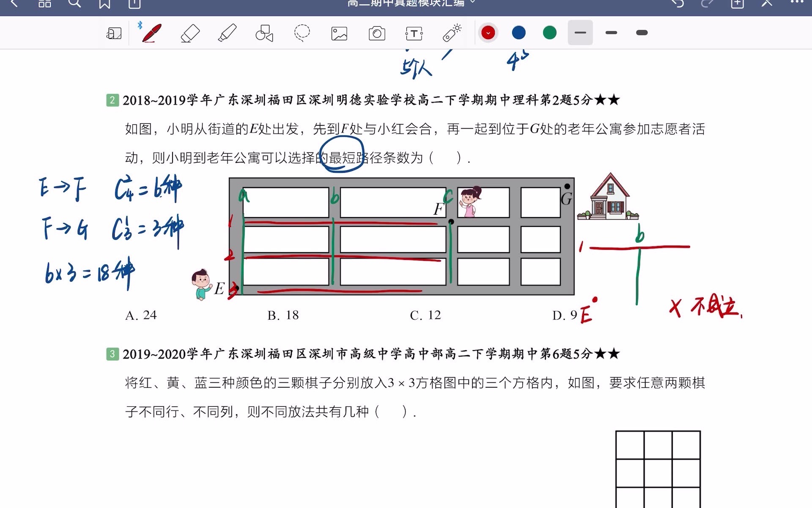Undo the last stroke
The height and width of the screenshot is (508, 812).
coord(677,3)
